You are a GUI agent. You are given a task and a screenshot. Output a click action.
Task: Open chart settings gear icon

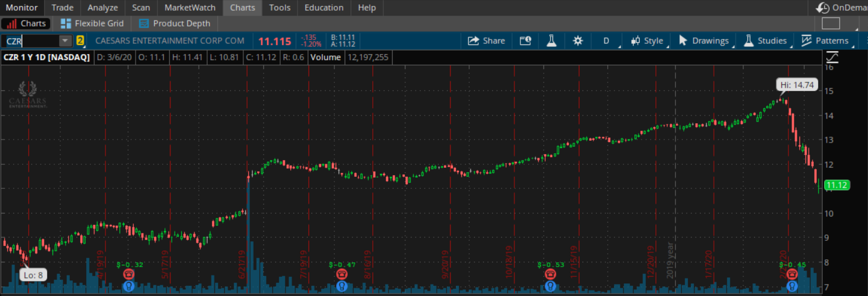[578, 41]
